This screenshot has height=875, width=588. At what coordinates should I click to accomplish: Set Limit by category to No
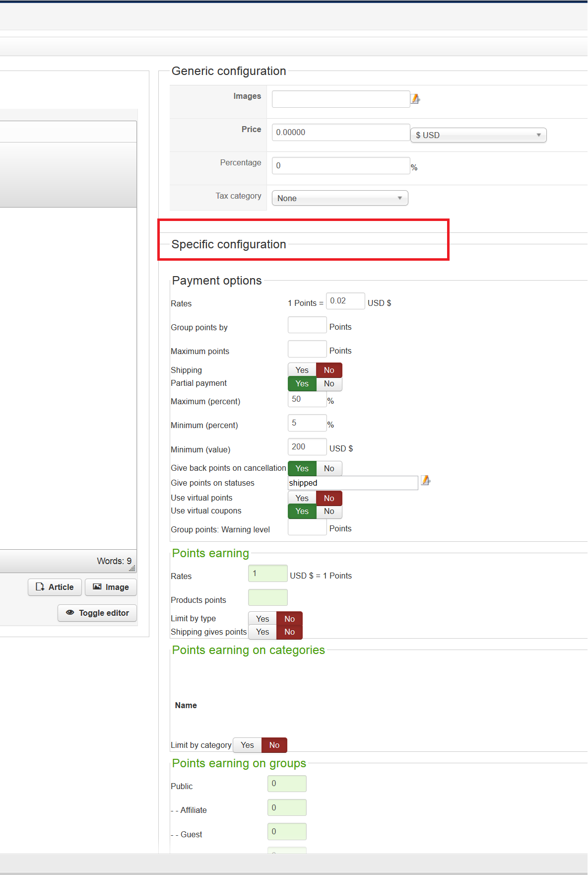[x=274, y=745]
